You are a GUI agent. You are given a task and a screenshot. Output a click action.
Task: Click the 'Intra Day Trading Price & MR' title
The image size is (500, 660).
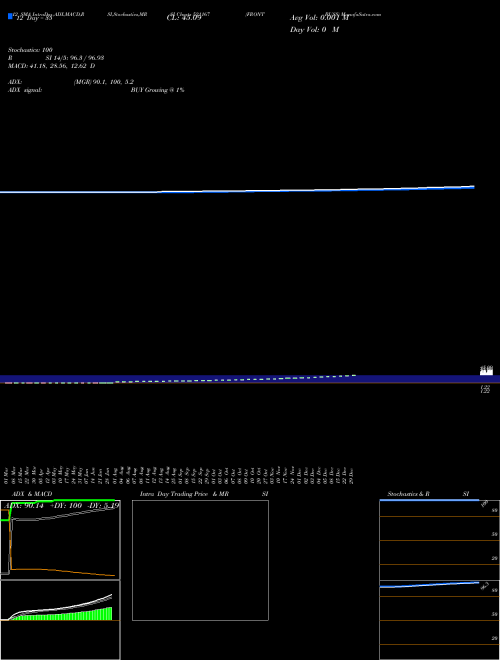click(184, 494)
